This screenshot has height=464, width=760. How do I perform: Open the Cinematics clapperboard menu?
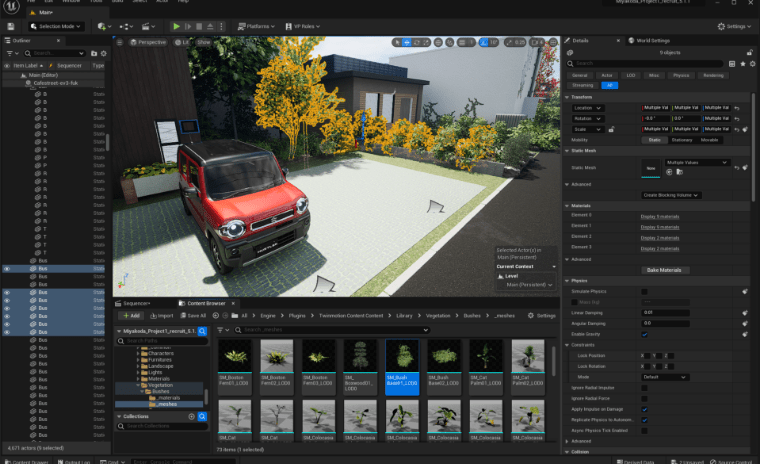tap(148, 26)
